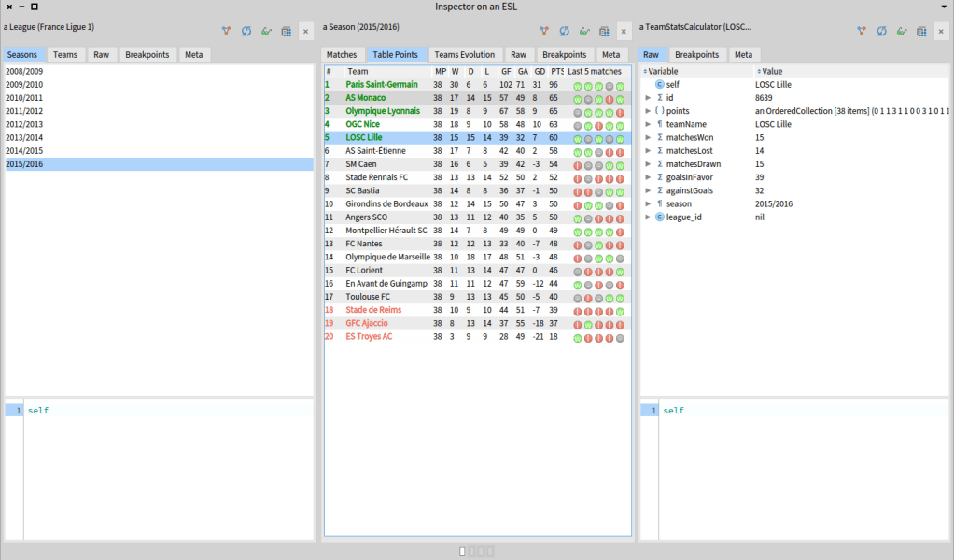
Task: Select Paris Saint-Germain row in table
Action: [382, 85]
